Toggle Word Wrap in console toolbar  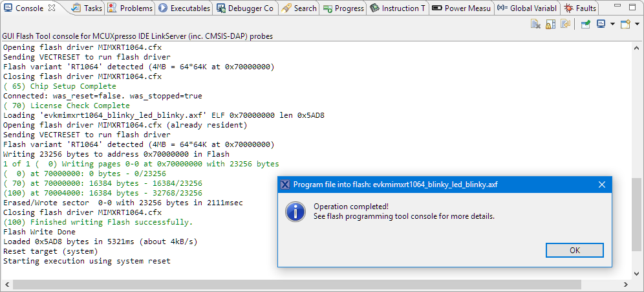tap(565, 25)
